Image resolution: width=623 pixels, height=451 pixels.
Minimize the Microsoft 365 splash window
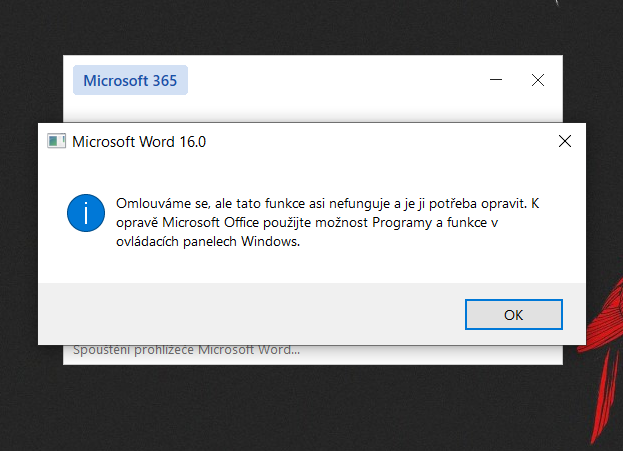coord(496,80)
